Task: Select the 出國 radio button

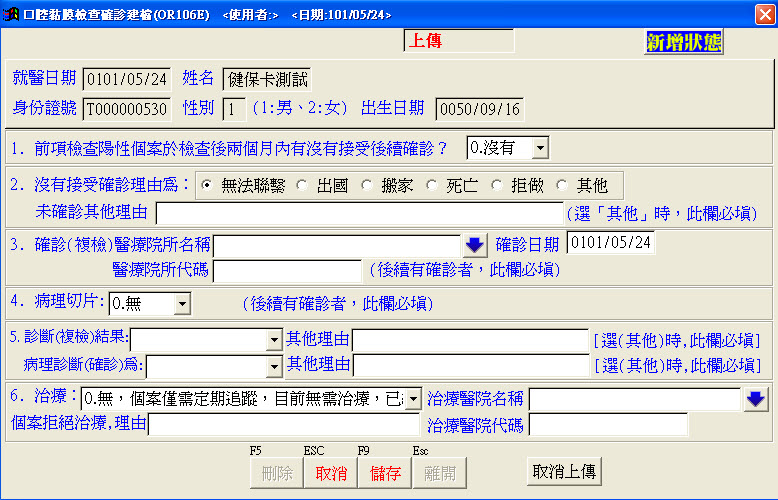Action: [x=302, y=186]
